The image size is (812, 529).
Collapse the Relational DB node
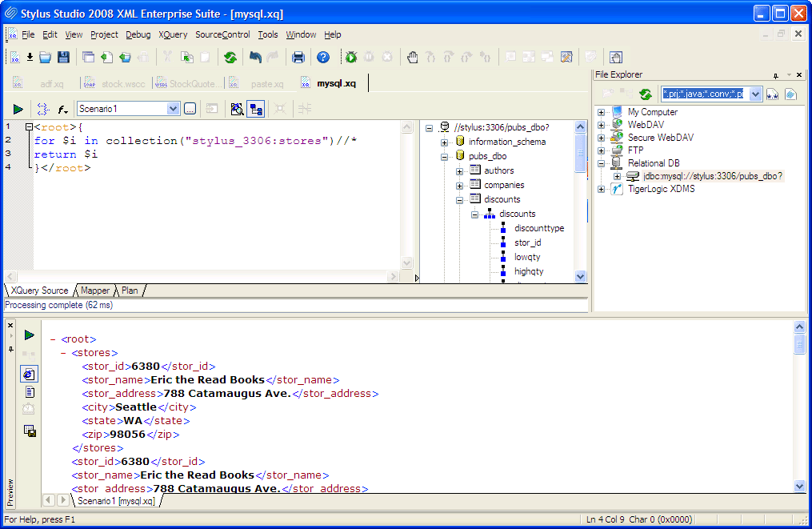[602, 163]
